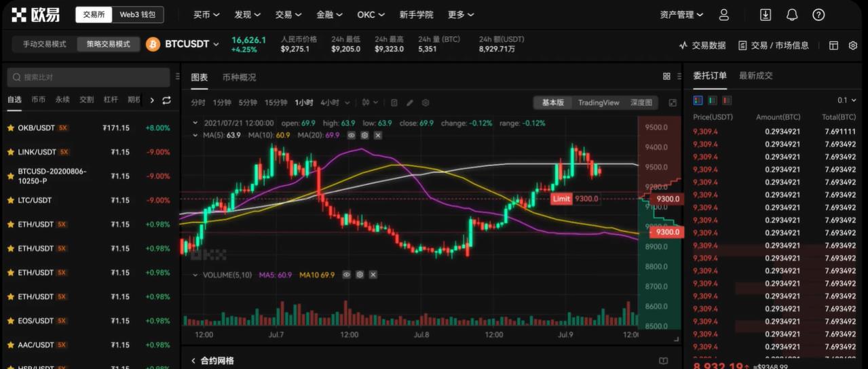
Task: Open the BTCUSDT pair selector
Action: 192,44
